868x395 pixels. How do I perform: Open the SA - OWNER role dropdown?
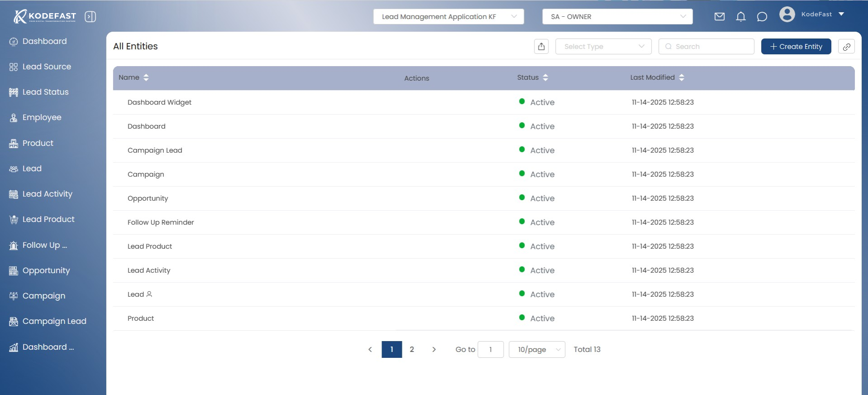pyautogui.click(x=617, y=17)
